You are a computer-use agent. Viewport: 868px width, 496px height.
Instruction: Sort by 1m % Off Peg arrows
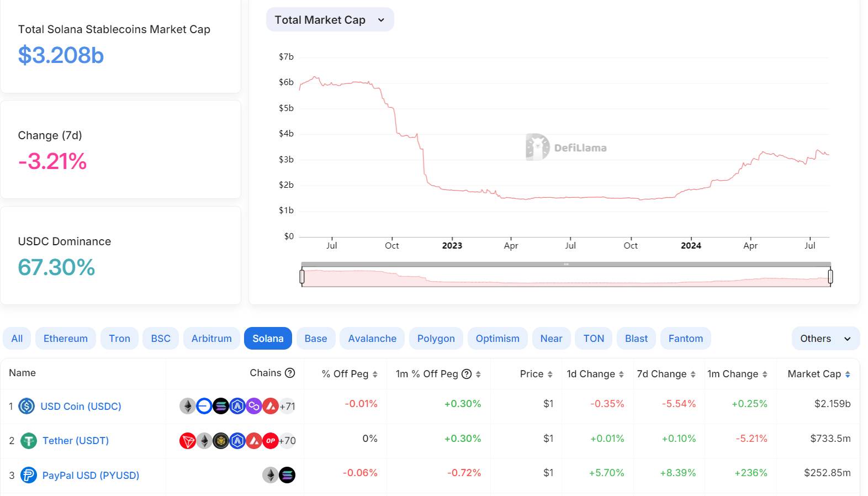(x=478, y=374)
